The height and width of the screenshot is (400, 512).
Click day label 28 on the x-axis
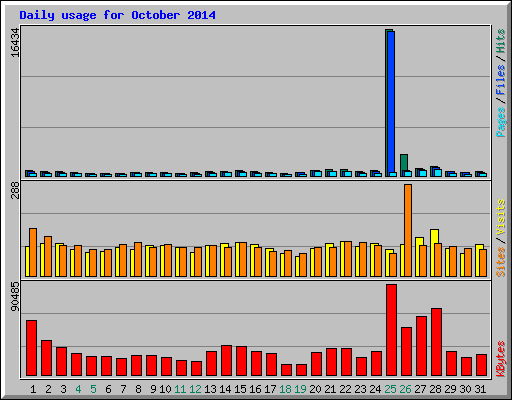click(435, 389)
